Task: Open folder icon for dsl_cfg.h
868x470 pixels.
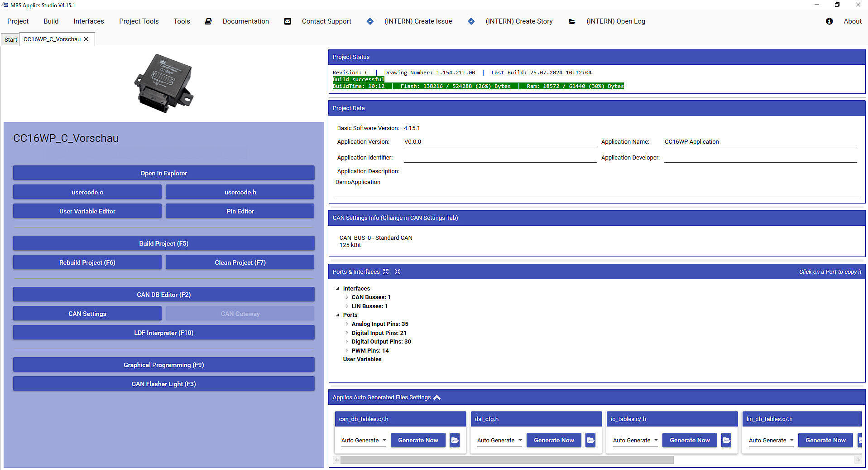Action: point(590,440)
